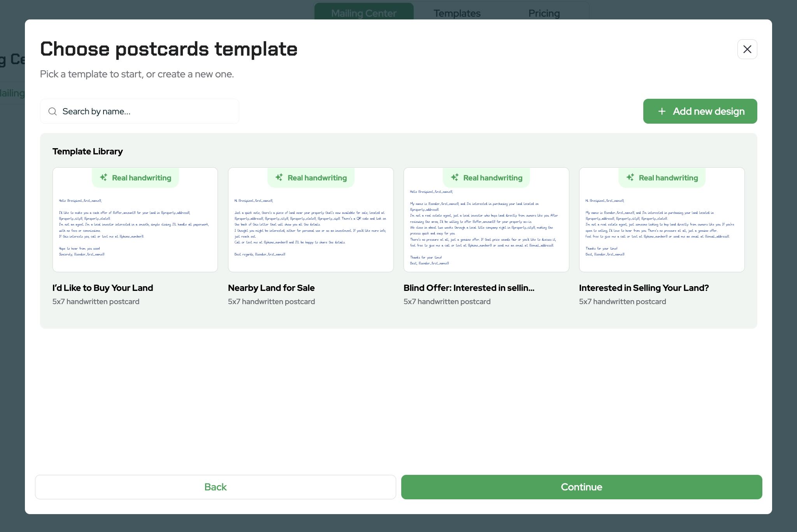The image size is (797, 532).
Task: Pick Interested in Selling Your Land preview
Action: [662, 227]
